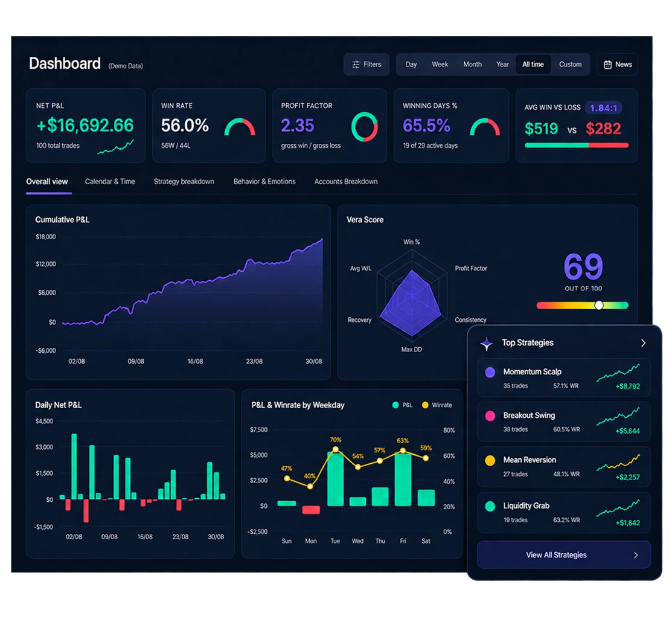Click the Daily Net P&L chart title
Viewport: 672px width, 619px height.
[59, 405]
